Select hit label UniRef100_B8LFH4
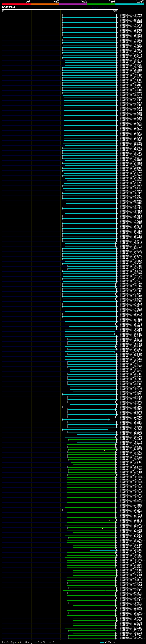The image size is (146, 644). [x=131, y=67]
